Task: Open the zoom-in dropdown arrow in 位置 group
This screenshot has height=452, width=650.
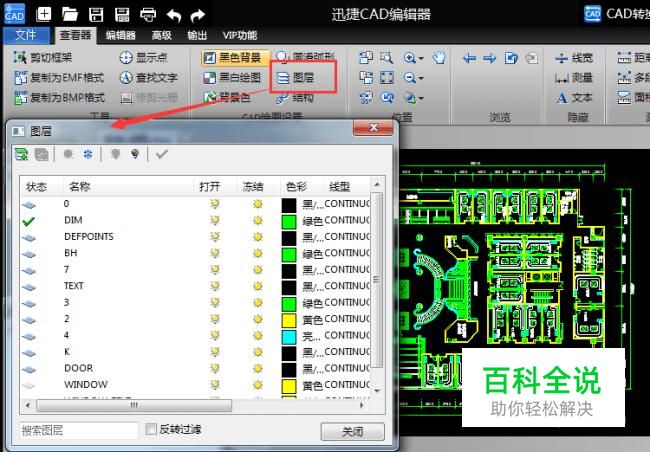Action: tap(421, 59)
